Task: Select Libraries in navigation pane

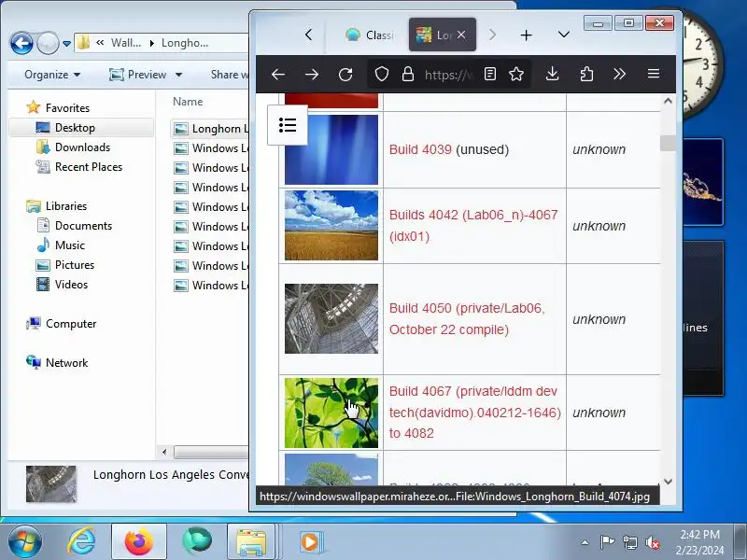Action: point(66,206)
